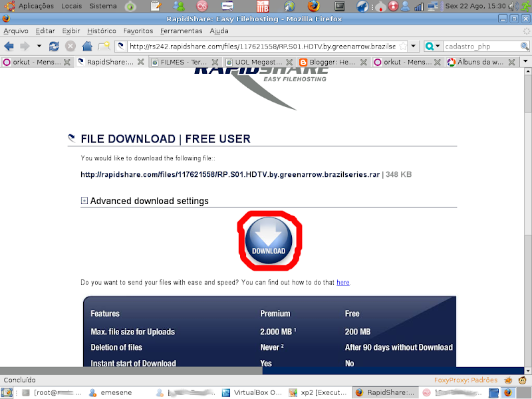Click the Firefox forward arrow
The width and height of the screenshot is (532, 399).
point(25,46)
